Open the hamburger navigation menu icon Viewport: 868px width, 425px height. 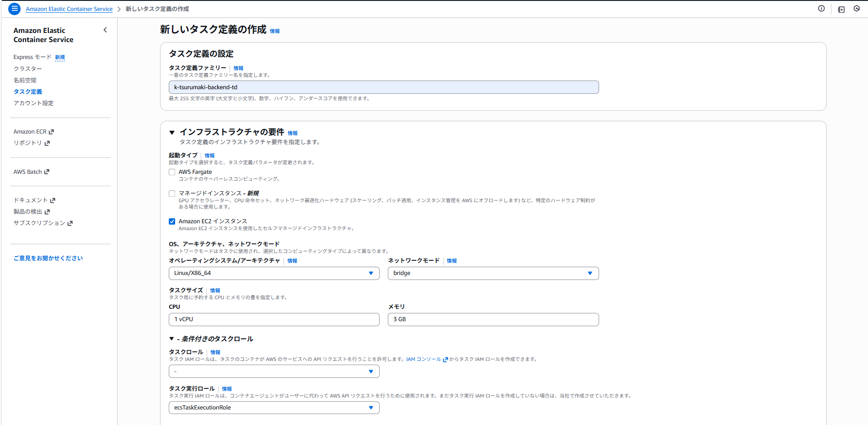(14, 9)
